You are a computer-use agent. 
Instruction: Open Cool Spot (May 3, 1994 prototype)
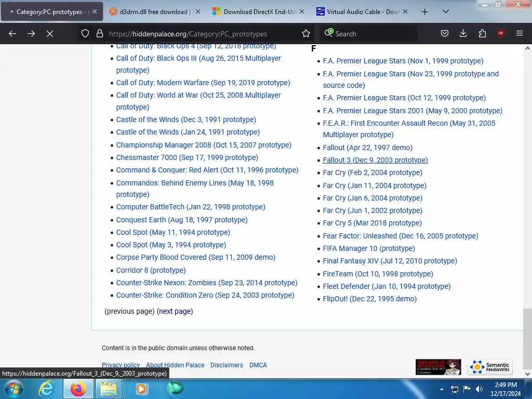pos(170,245)
